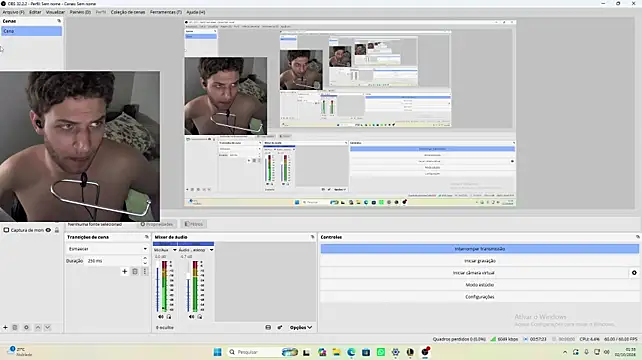Mute the first audio mixer channel
Screen dimensions: 642x360
point(160,317)
